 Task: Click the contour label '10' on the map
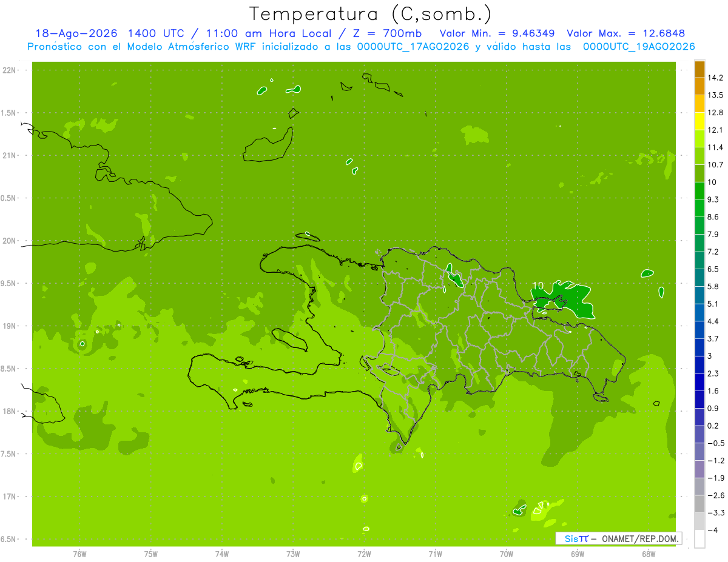538,286
